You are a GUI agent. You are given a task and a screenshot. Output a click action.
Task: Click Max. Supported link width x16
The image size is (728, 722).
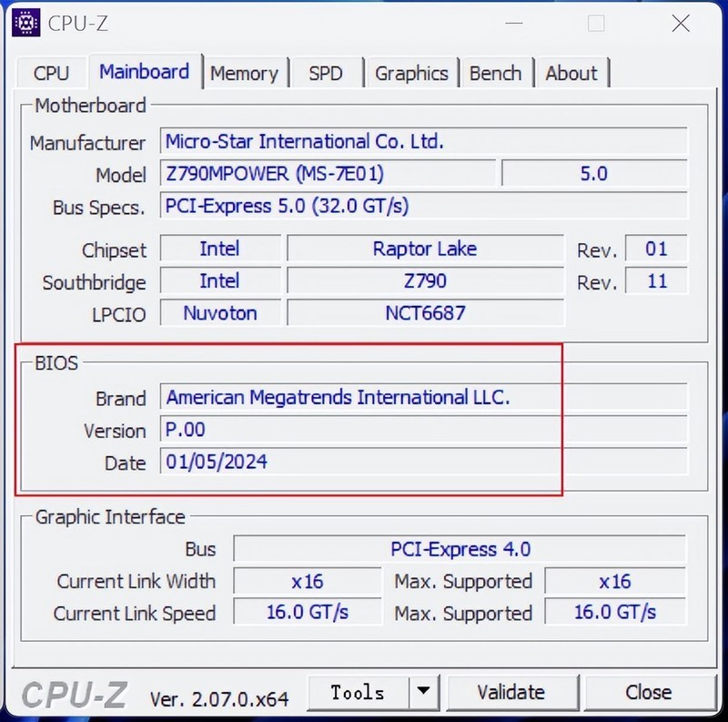click(x=615, y=581)
